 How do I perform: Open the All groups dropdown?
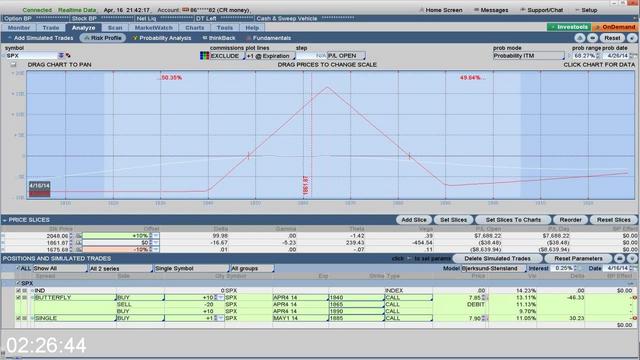coord(252,269)
